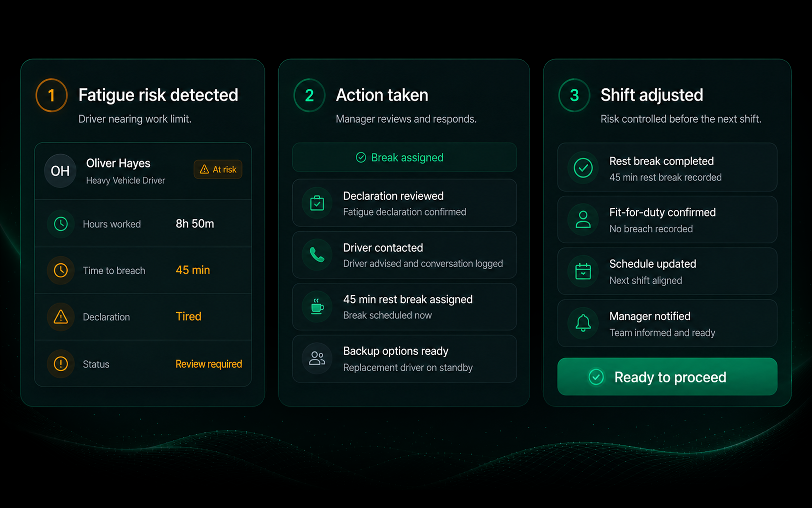The image size is (812, 508).
Task: Click the check icon in Break assigned banner
Action: pyautogui.click(x=361, y=157)
